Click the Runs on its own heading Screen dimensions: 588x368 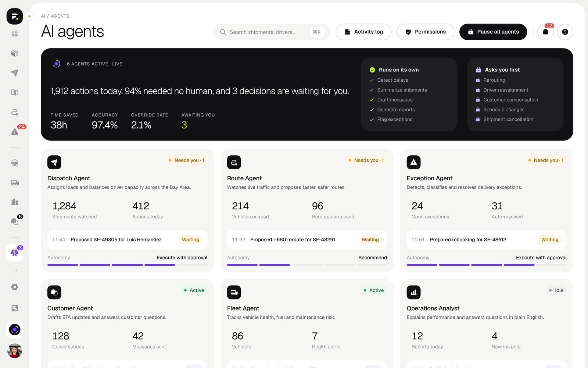pos(399,70)
